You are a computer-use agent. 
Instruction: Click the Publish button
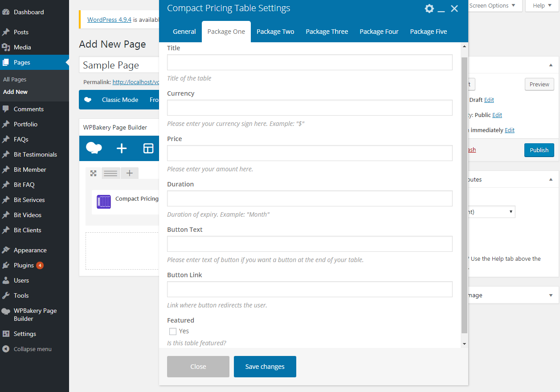coord(539,150)
